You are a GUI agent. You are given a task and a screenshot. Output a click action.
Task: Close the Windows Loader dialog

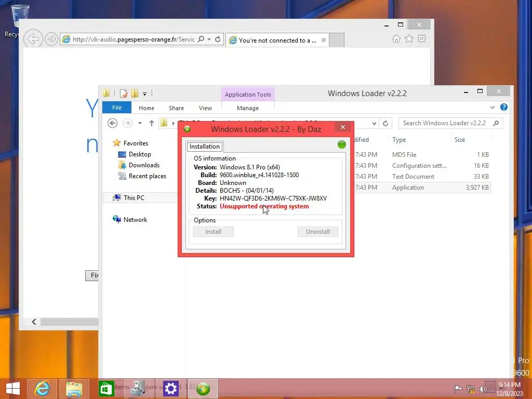tap(343, 127)
